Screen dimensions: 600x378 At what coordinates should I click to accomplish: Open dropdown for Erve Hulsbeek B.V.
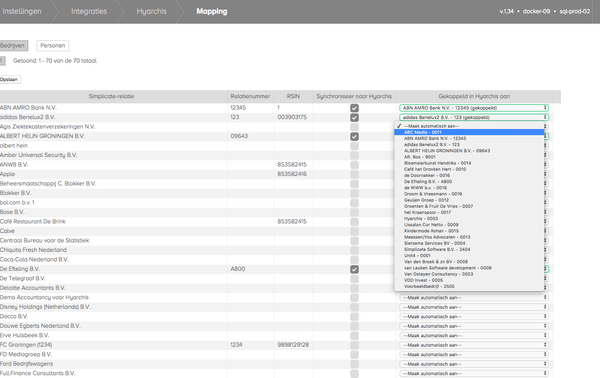(474, 336)
